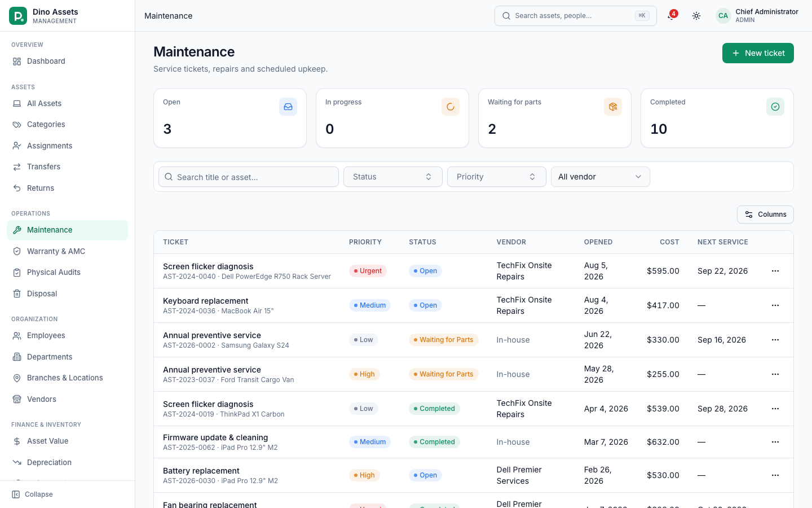Sort by the Cost column header
812x508 pixels.
pyautogui.click(x=669, y=242)
